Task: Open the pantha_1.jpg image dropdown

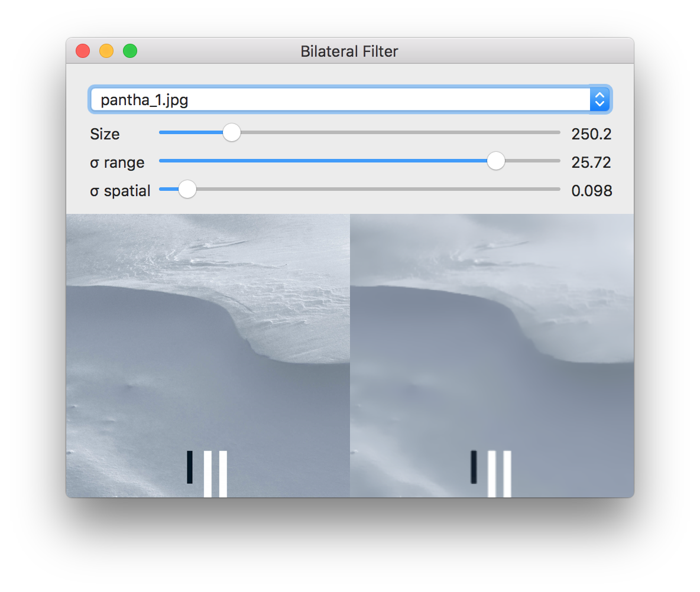Action: pos(350,99)
